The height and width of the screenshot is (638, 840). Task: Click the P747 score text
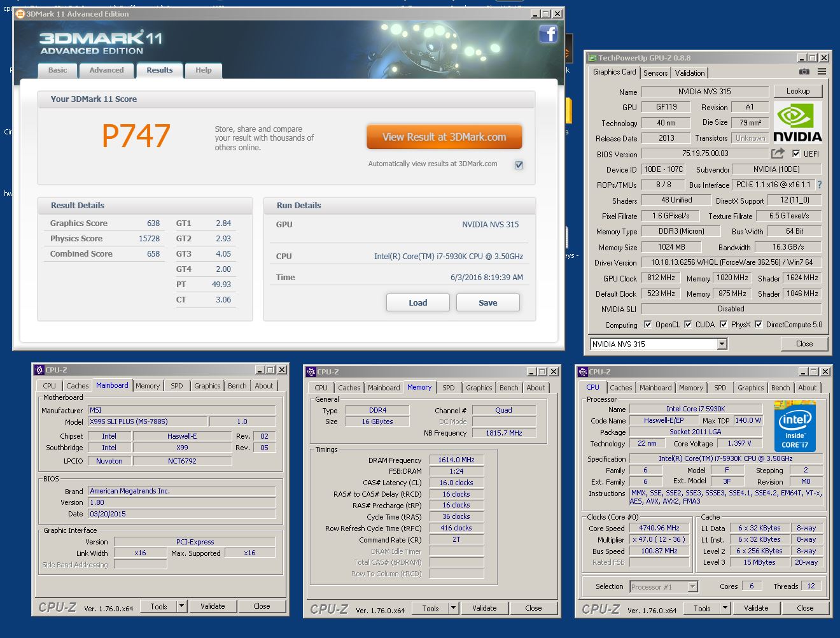pyautogui.click(x=136, y=136)
